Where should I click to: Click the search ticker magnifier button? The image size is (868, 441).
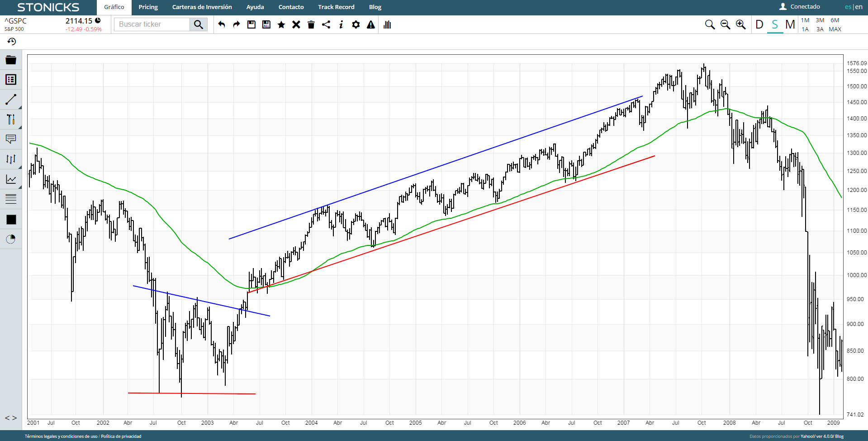coord(199,24)
